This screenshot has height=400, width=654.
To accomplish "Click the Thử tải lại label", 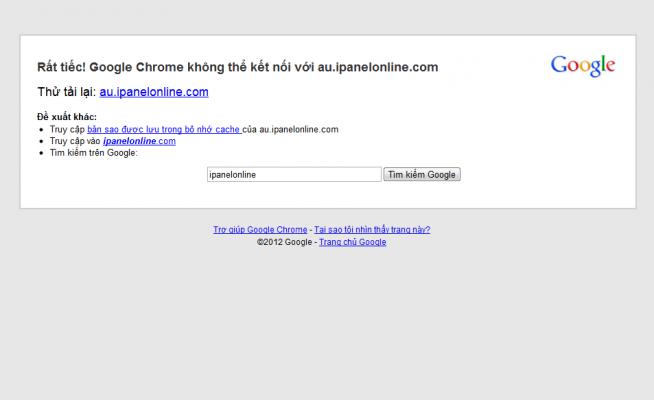I will [66, 92].
